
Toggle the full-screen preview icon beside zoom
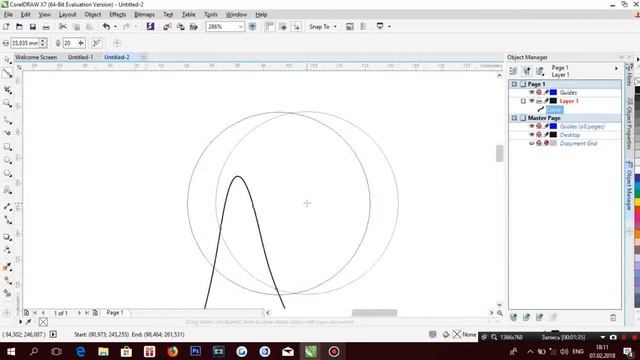pyautogui.click(x=253, y=27)
